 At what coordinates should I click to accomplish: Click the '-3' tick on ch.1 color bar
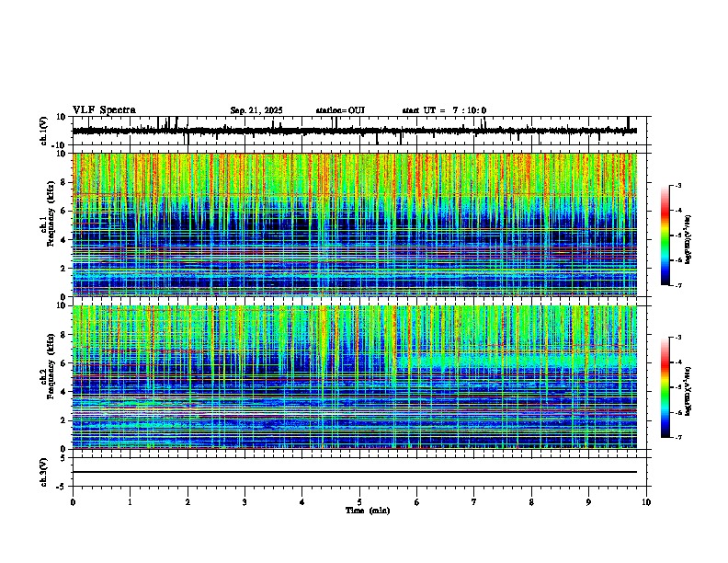pyautogui.click(x=677, y=185)
